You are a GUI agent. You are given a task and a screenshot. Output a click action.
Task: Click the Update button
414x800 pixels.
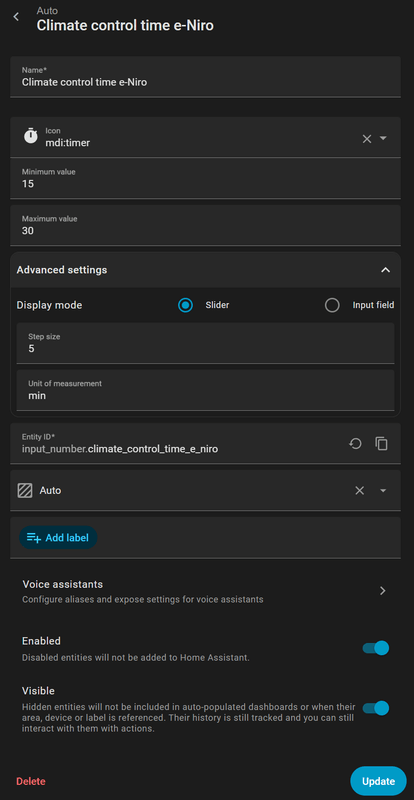coord(378,781)
